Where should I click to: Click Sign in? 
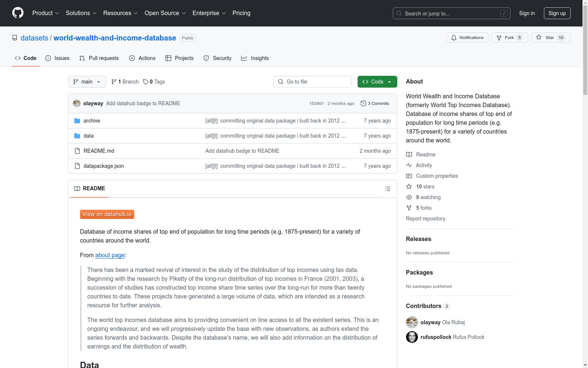(527, 13)
